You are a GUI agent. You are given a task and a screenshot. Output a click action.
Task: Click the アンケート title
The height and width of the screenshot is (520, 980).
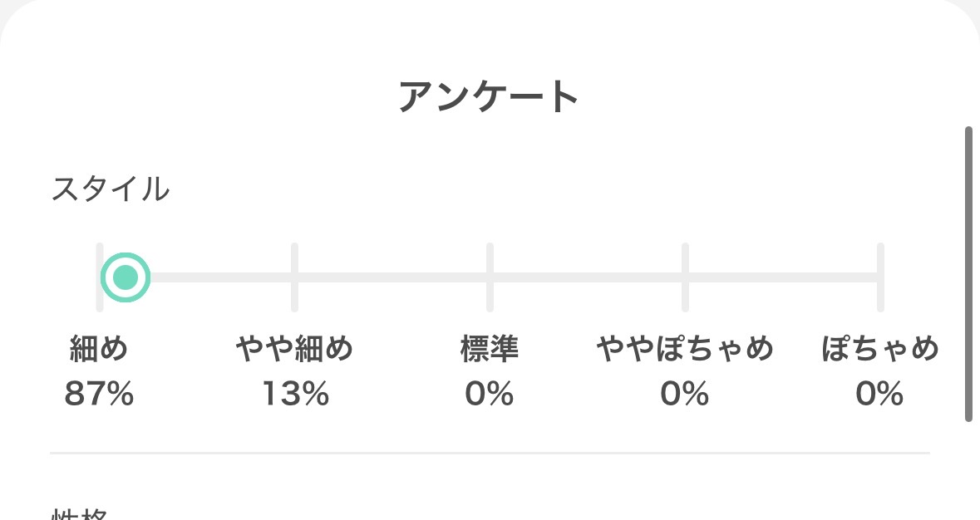pyautogui.click(x=489, y=97)
